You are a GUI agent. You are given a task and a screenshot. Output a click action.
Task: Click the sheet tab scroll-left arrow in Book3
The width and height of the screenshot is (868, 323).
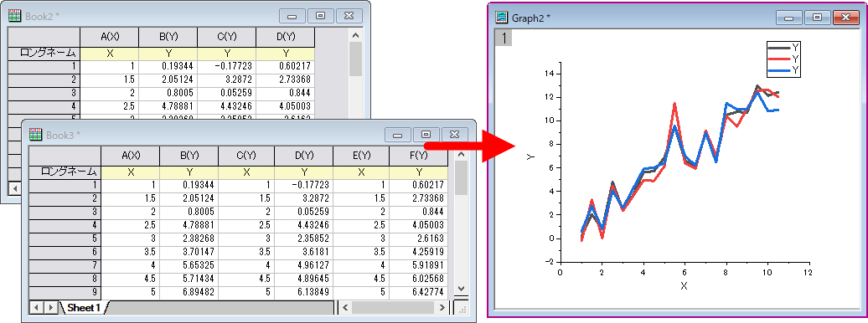coord(35,307)
